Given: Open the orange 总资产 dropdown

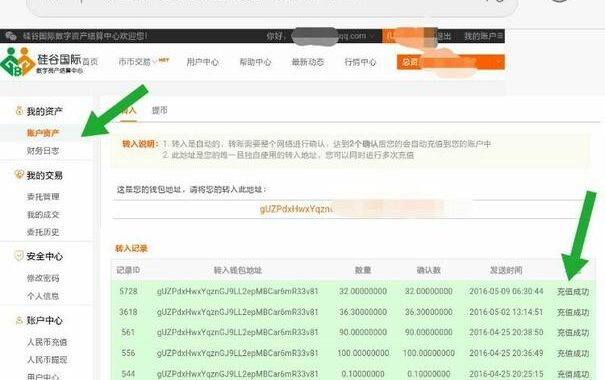Looking at the screenshot, I should (450, 62).
